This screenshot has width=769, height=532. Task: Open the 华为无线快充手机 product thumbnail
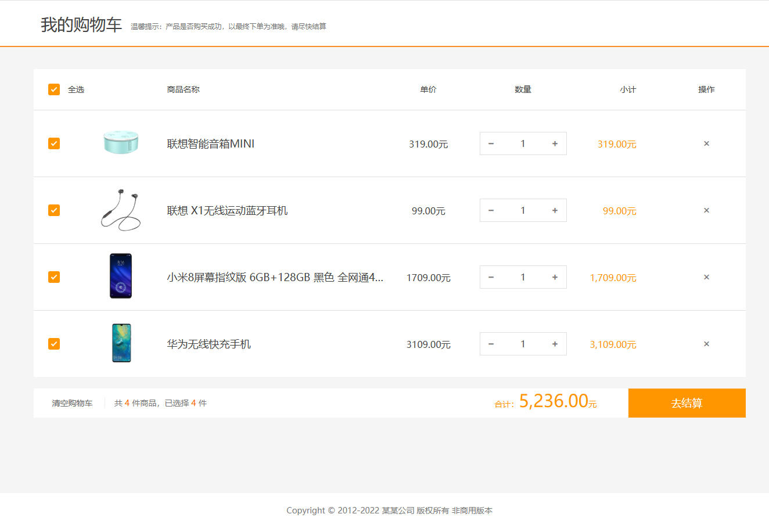[121, 343]
